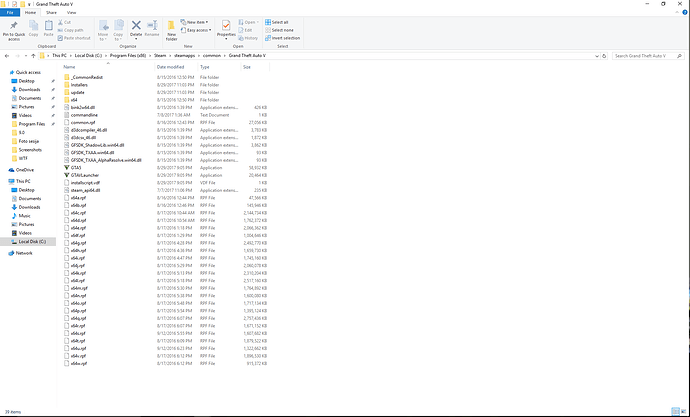Click the Pin to Quick access icon
This screenshot has width=690, height=417.
14,26
